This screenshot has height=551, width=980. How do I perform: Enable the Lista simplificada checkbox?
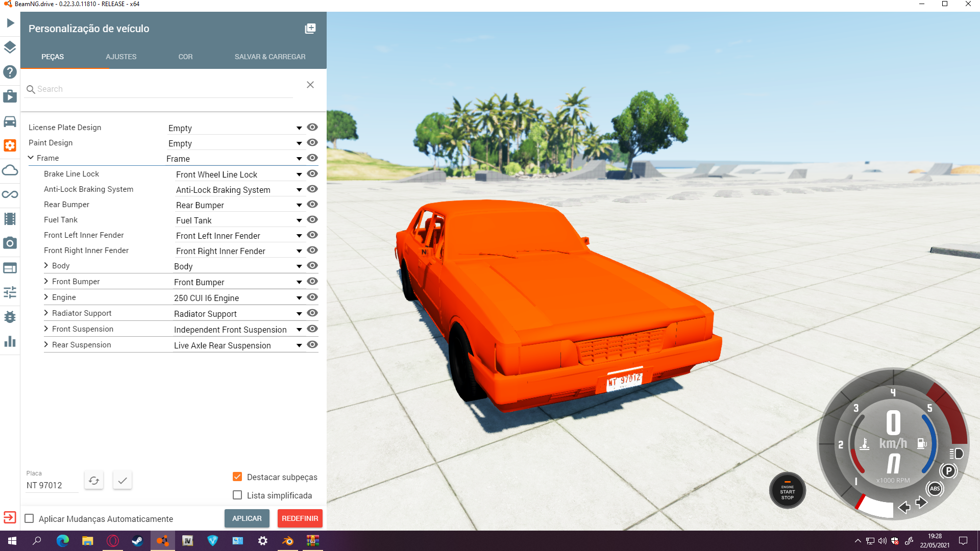point(237,495)
